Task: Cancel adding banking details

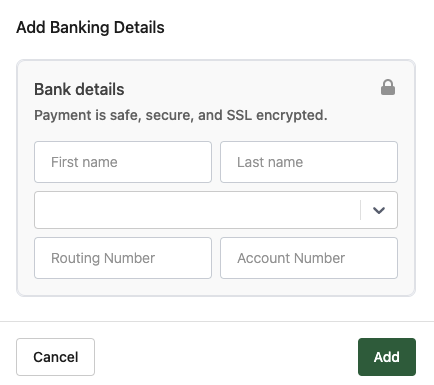Action: [55, 357]
